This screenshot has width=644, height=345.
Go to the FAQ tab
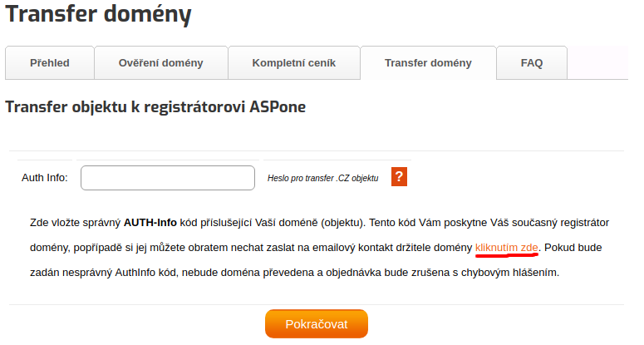click(532, 62)
